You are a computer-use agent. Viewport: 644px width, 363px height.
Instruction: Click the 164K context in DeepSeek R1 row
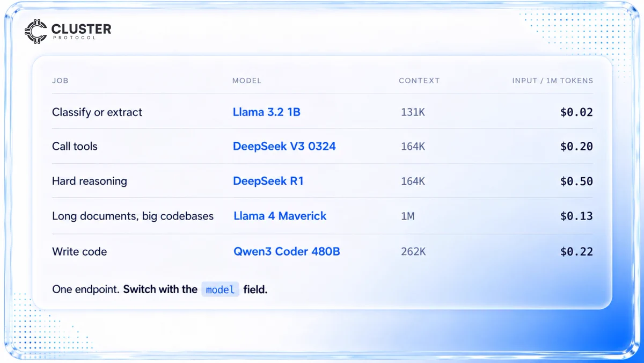click(413, 181)
